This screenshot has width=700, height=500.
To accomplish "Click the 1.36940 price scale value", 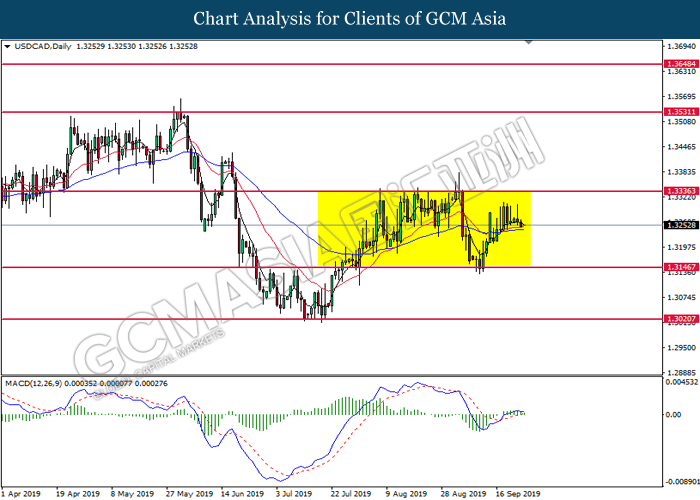I will (681, 46).
